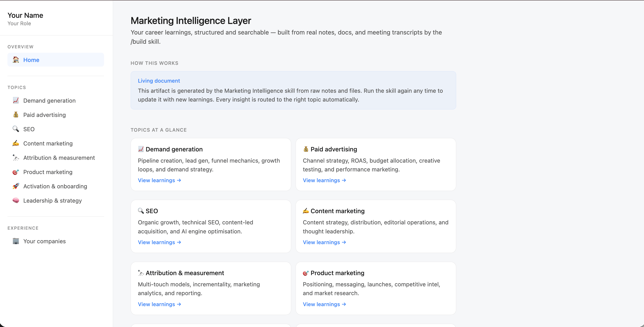View learnings for Demand generation card

(159, 180)
